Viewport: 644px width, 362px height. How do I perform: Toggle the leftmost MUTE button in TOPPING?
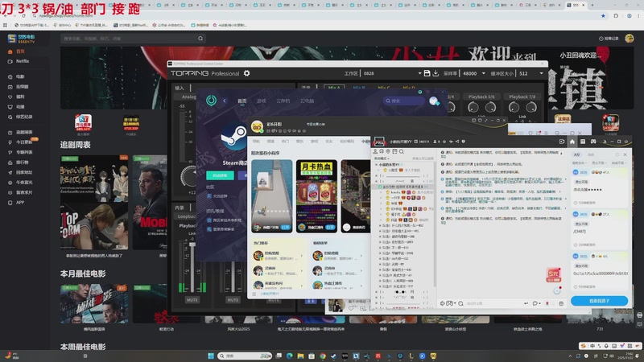coord(192,300)
